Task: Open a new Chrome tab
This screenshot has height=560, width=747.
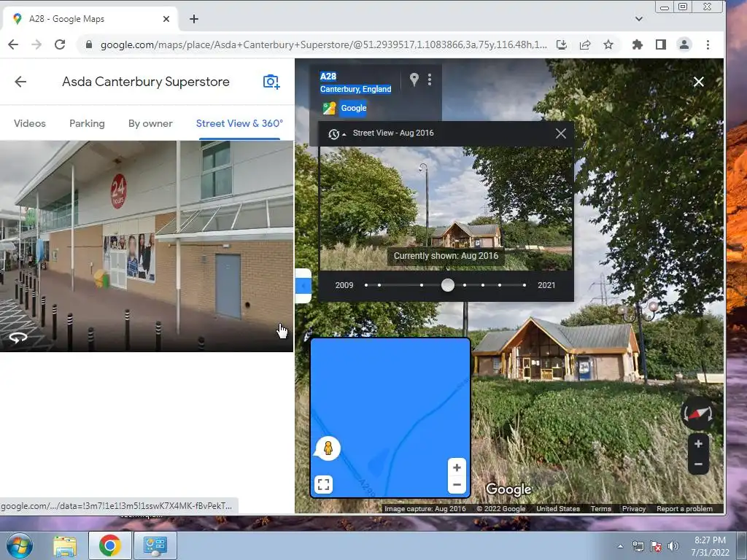Action: pos(194,19)
